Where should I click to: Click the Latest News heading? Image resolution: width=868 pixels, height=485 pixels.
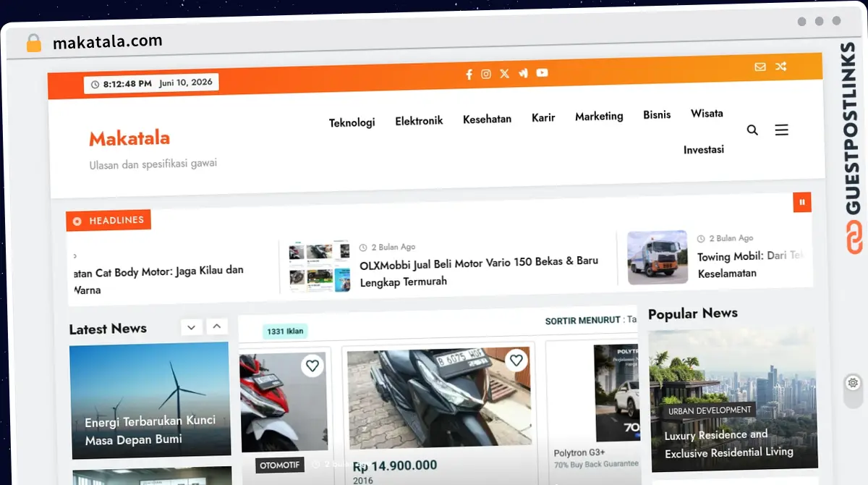point(108,329)
